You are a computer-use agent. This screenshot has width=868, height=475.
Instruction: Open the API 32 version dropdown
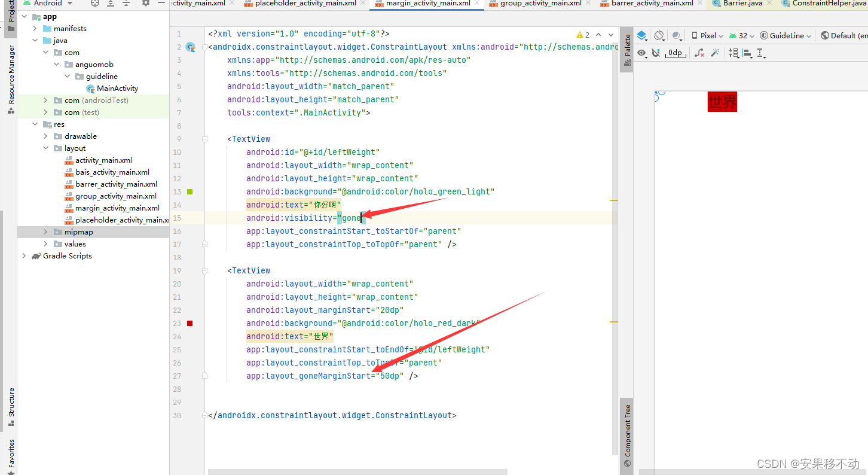[x=741, y=35]
